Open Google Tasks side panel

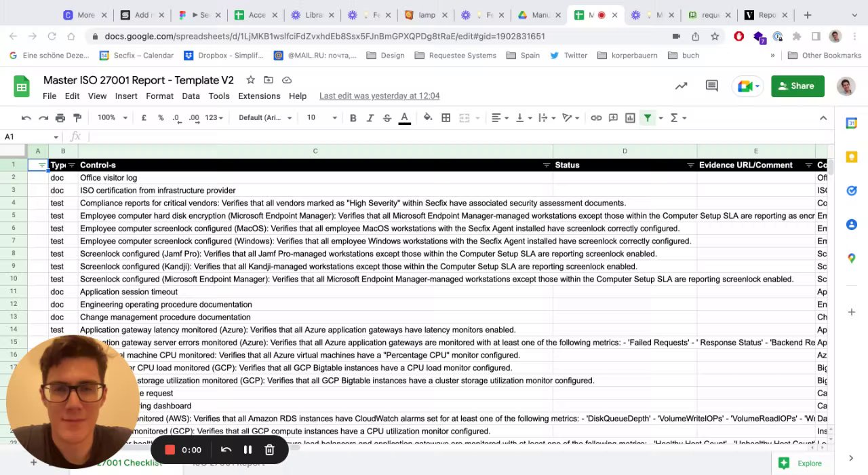(x=851, y=191)
